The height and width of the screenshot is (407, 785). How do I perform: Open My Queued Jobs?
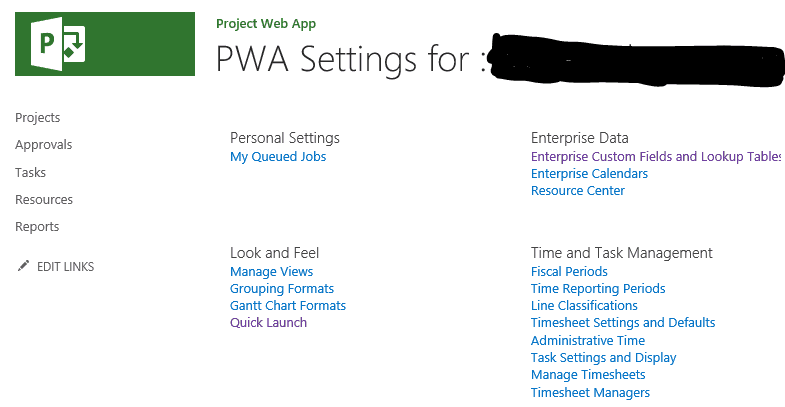click(x=278, y=157)
